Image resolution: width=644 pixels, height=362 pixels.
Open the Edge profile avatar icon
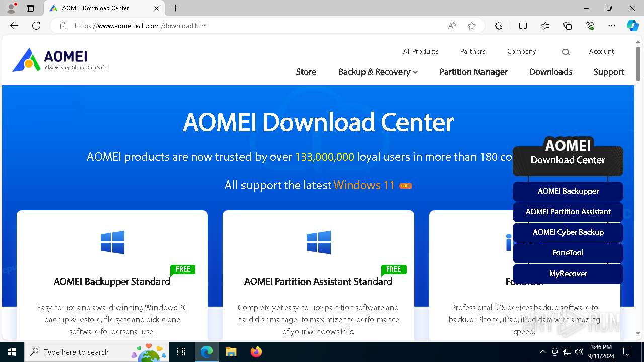pyautogui.click(x=11, y=8)
